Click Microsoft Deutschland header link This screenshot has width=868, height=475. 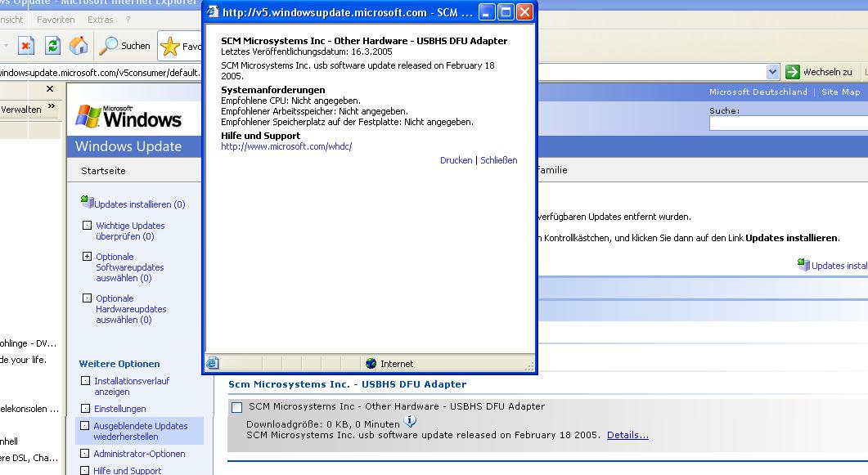[758, 92]
